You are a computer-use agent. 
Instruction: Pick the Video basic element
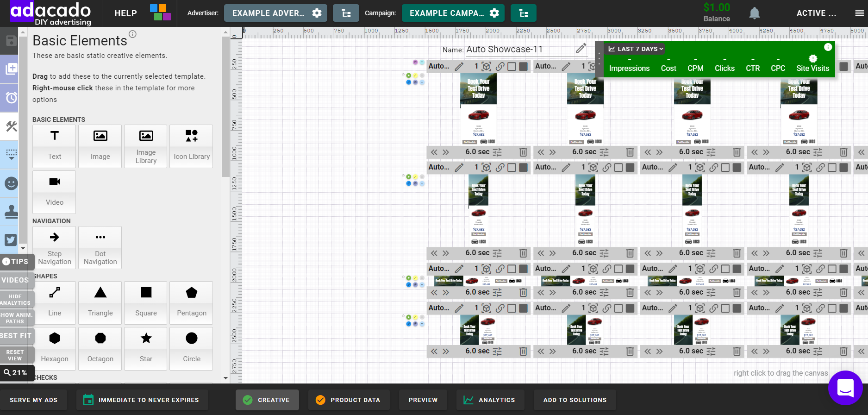tap(54, 192)
